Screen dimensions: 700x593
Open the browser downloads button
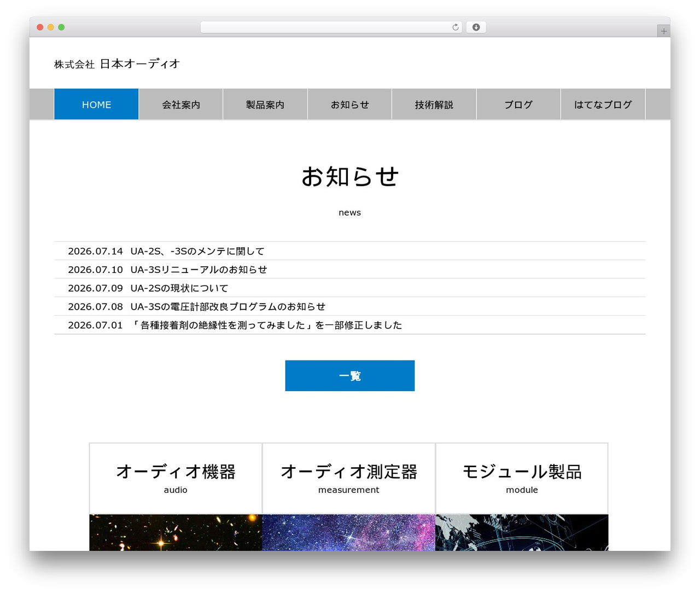[476, 27]
